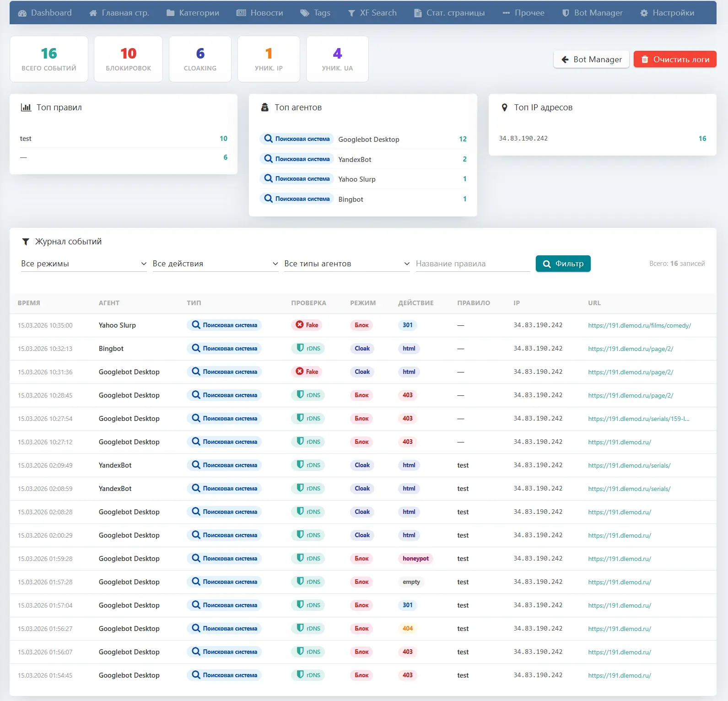The height and width of the screenshot is (701, 728).
Task: Click the gear icon for Настройки
Action: (x=644, y=13)
